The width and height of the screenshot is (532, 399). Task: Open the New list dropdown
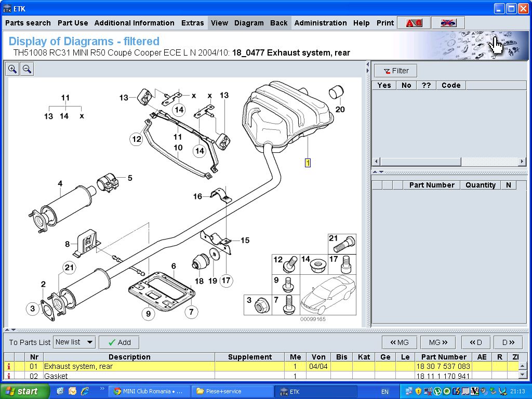74,342
